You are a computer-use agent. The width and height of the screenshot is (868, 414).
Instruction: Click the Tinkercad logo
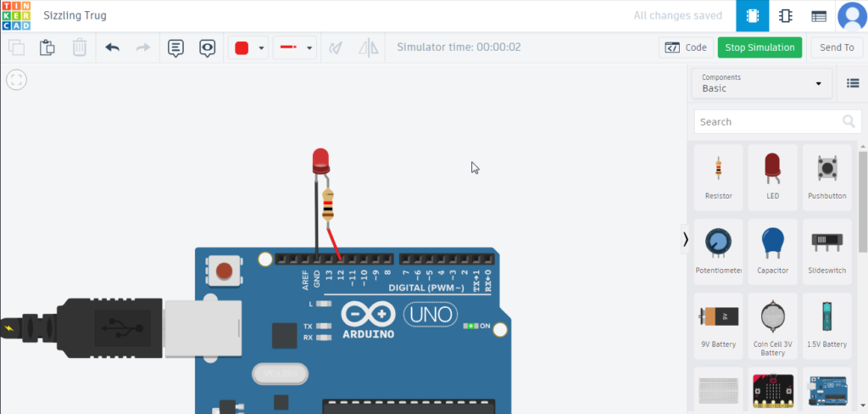coord(16,15)
